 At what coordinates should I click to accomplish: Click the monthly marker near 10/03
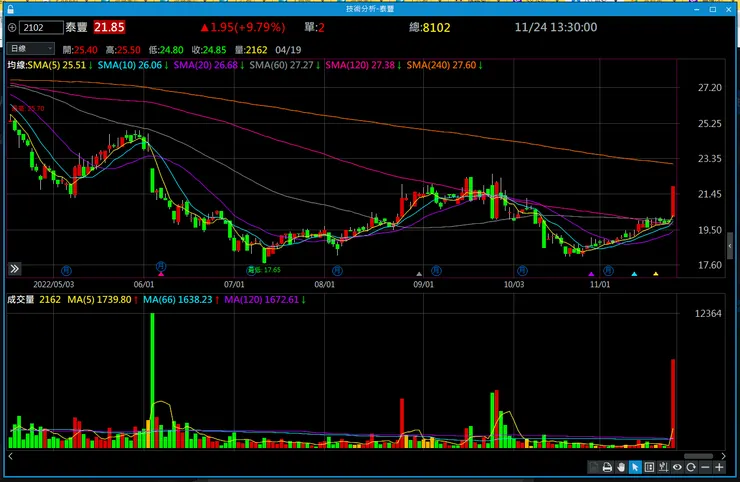[522, 271]
